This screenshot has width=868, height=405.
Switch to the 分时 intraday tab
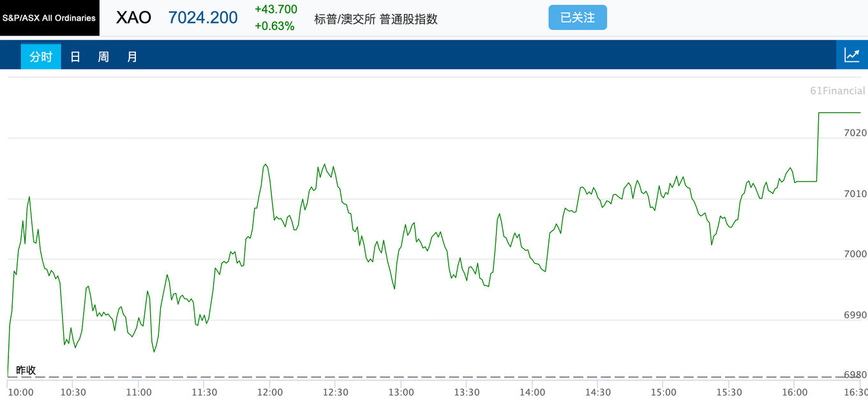pyautogui.click(x=41, y=57)
